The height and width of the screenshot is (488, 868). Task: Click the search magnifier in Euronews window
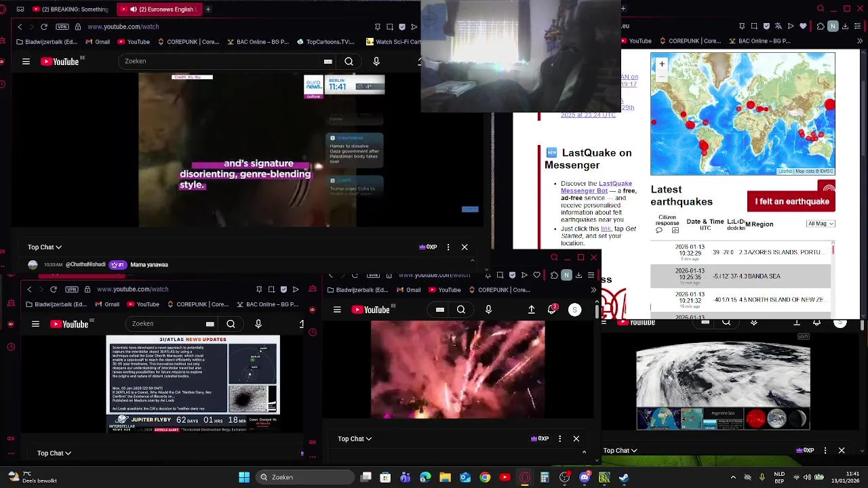(x=349, y=61)
